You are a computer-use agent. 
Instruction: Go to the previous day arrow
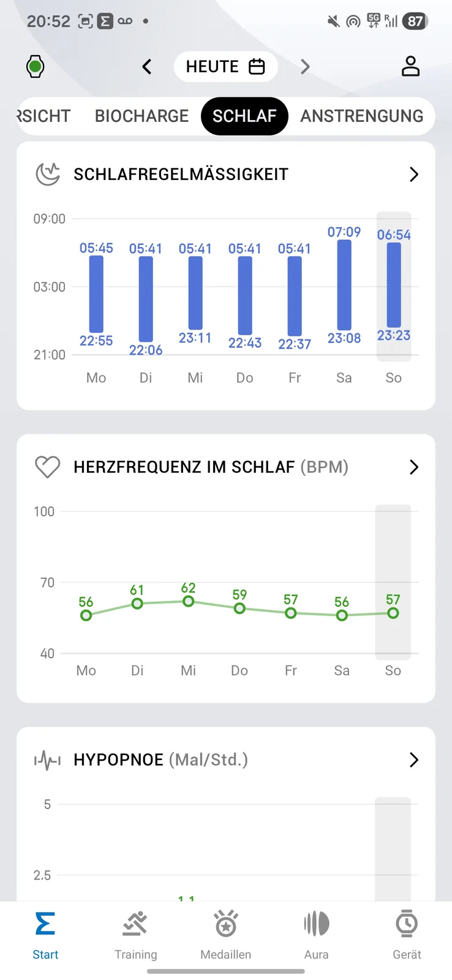146,67
